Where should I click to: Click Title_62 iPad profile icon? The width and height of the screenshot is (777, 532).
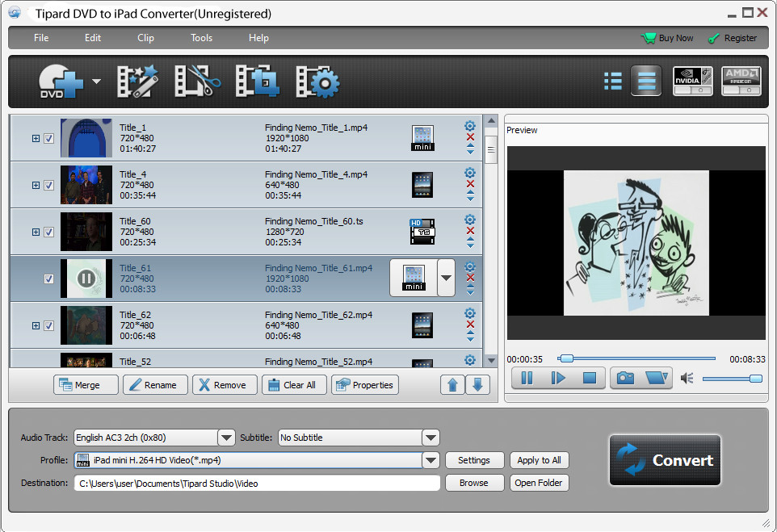(x=422, y=325)
